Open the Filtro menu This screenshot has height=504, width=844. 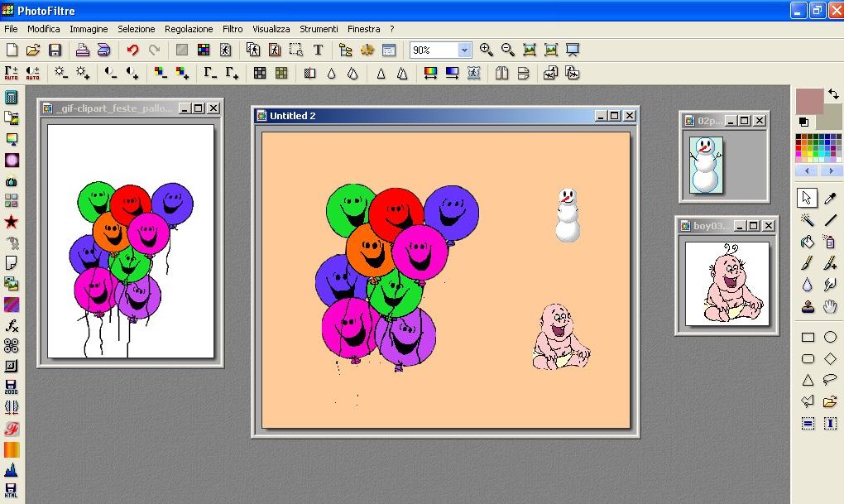pyautogui.click(x=233, y=29)
